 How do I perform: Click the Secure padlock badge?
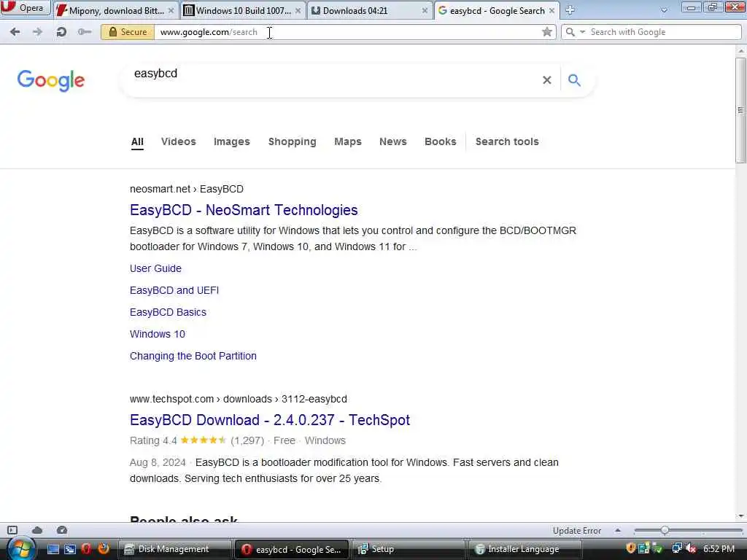[128, 32]
